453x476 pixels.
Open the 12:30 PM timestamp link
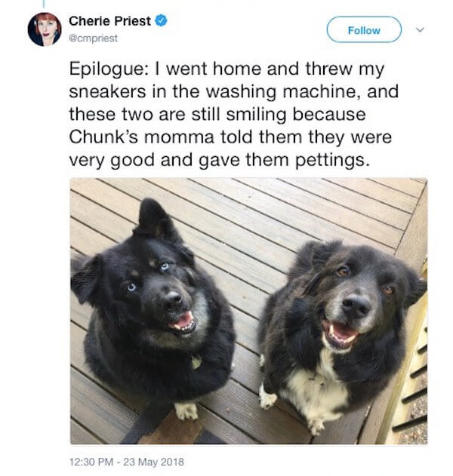pos(91,462)
